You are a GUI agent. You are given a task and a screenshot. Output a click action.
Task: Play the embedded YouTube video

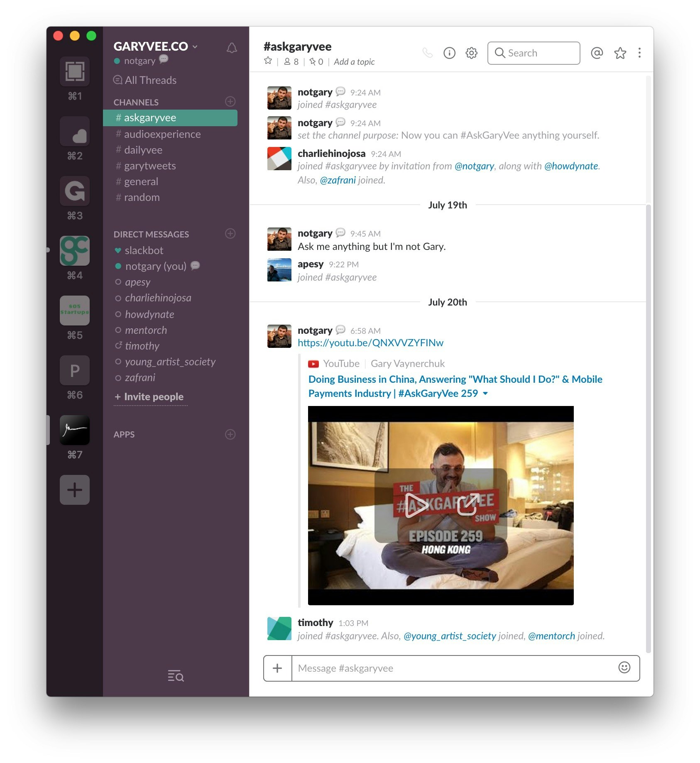[x=416, y=505]
